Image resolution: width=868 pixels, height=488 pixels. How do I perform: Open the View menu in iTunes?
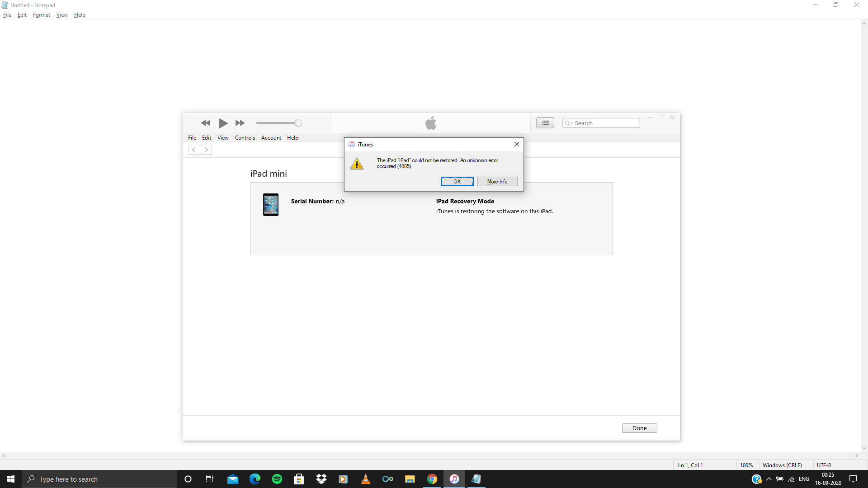tap(222, 138)
